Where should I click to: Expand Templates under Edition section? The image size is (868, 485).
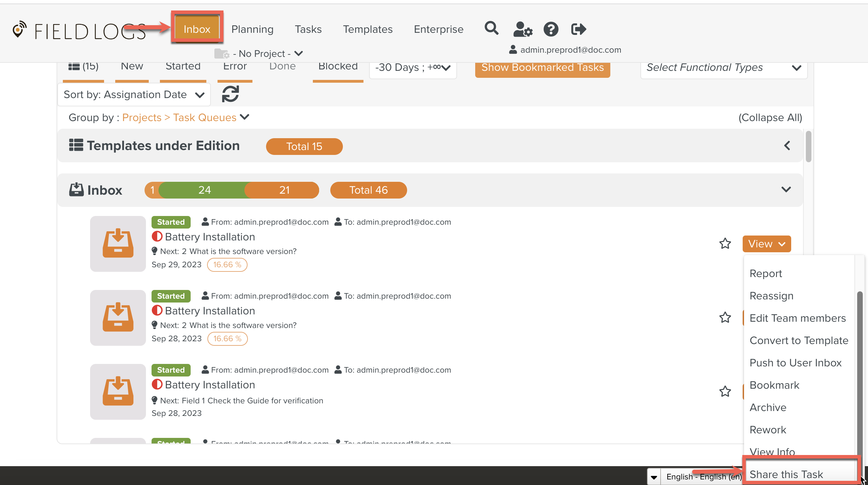click(787, 145)
